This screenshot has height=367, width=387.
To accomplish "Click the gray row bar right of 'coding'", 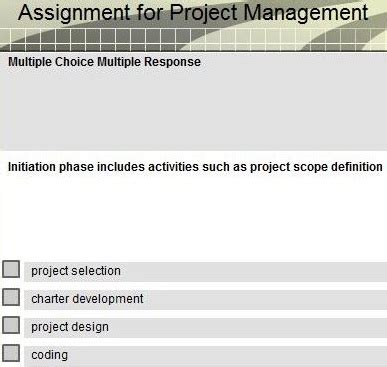I will pos(227,356).
